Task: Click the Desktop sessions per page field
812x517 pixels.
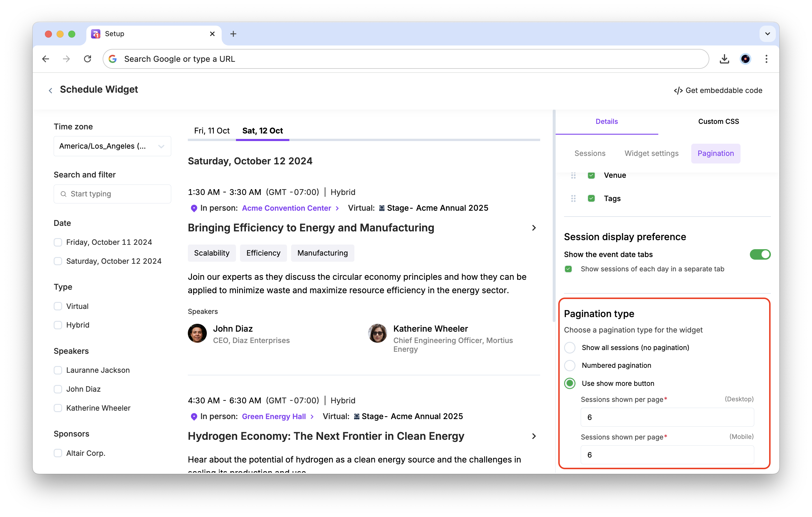Action: 667,417
